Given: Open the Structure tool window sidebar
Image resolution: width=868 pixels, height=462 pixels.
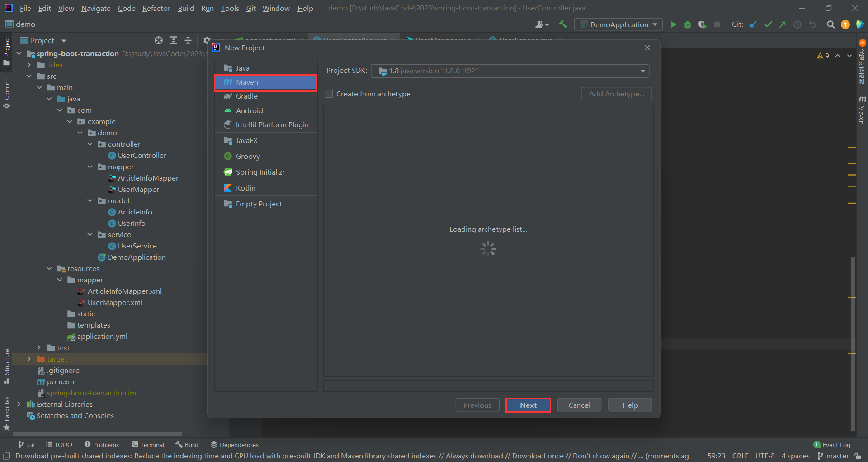Looking at the screenshot, I should [x=6, y=366].
